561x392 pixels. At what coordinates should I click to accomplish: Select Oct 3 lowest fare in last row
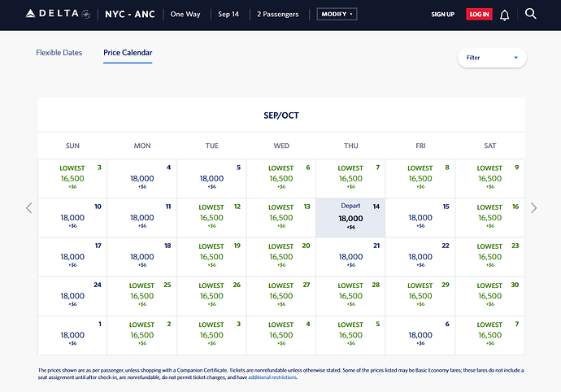coord(211,335)
